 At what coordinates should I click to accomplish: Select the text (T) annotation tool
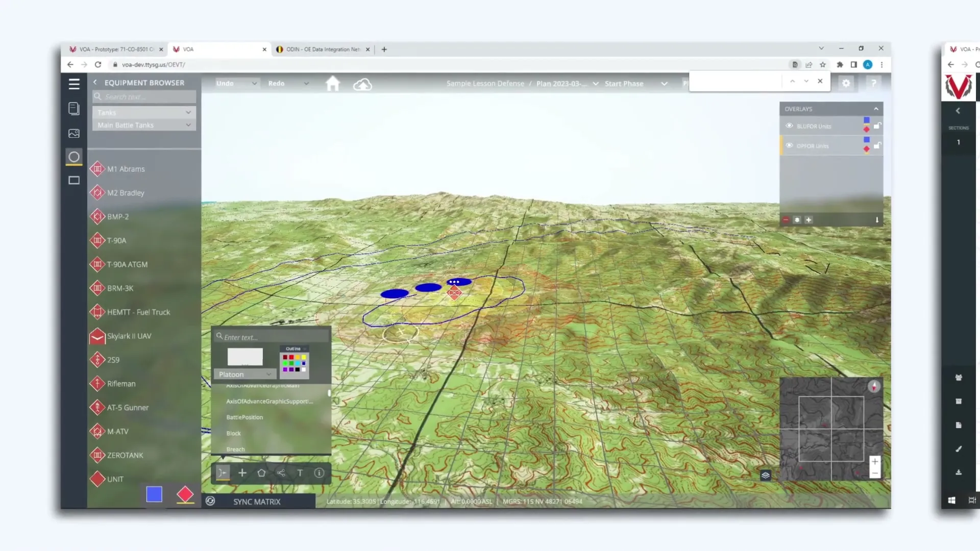[x=300, y=473]
